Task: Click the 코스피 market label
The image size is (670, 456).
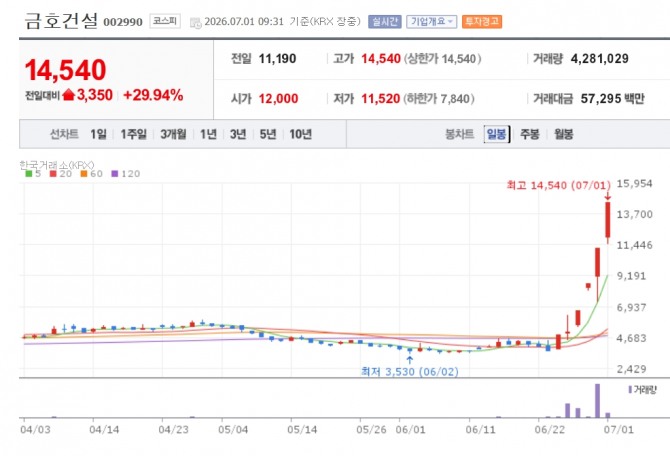Action: click(x=165, y=21)
